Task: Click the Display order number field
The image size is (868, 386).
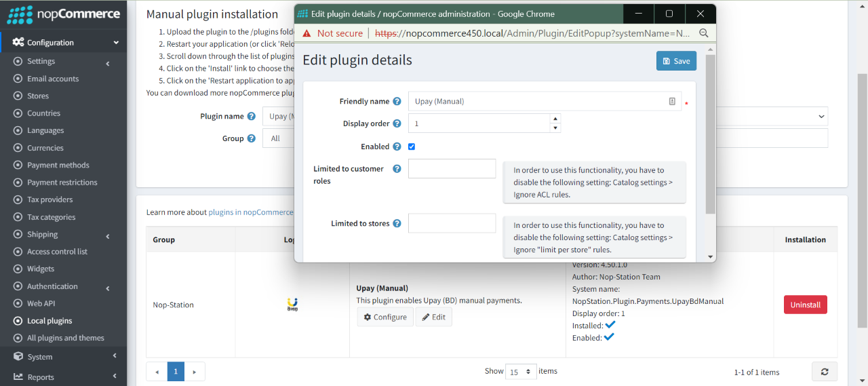Action: click(479, 123)
